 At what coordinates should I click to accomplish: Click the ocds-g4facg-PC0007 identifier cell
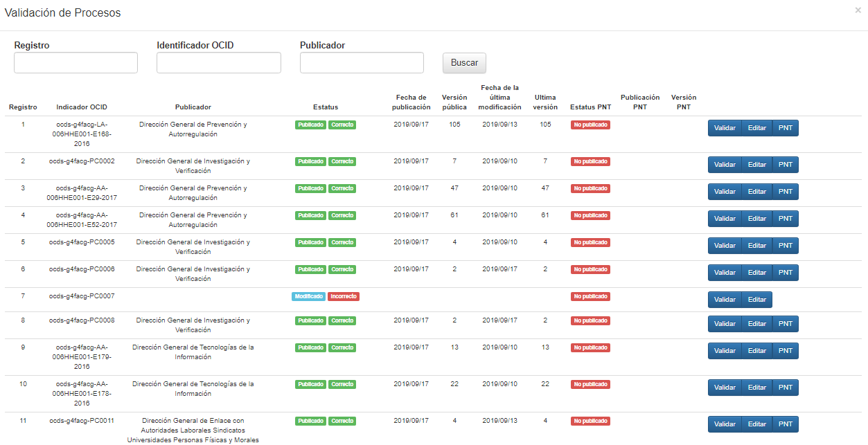click(82, 296)
